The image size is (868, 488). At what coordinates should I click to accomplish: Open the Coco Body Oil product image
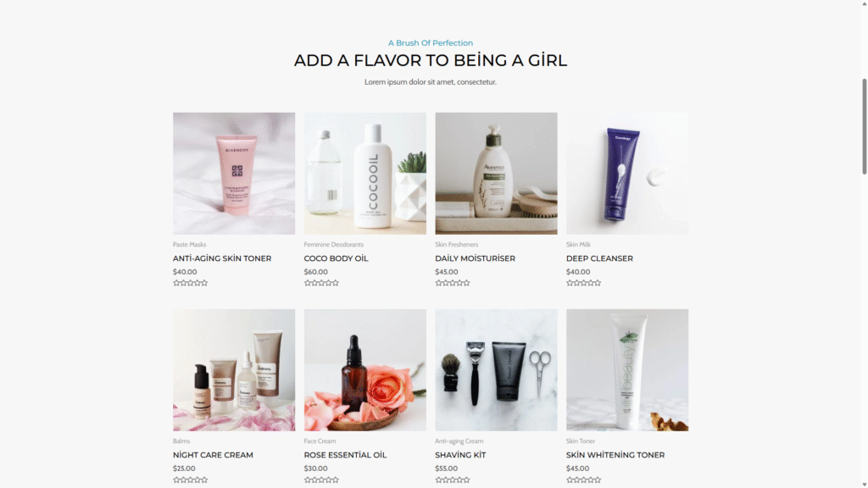tap(364, 173)
